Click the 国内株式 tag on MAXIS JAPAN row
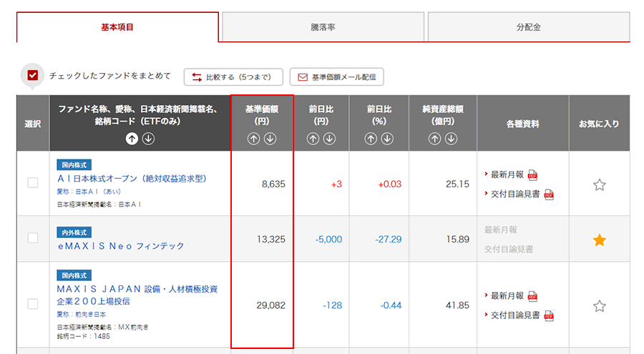Screen dimensions: 644x354 coord(74,275)
